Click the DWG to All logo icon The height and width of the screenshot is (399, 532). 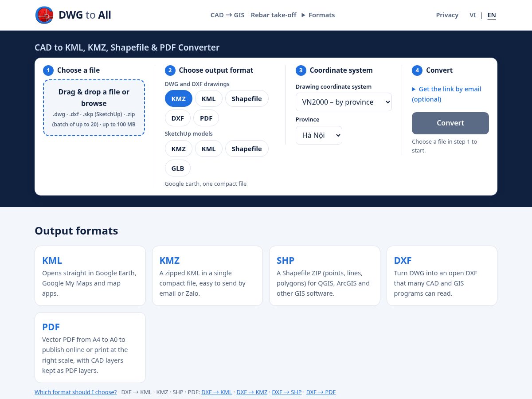44,15
